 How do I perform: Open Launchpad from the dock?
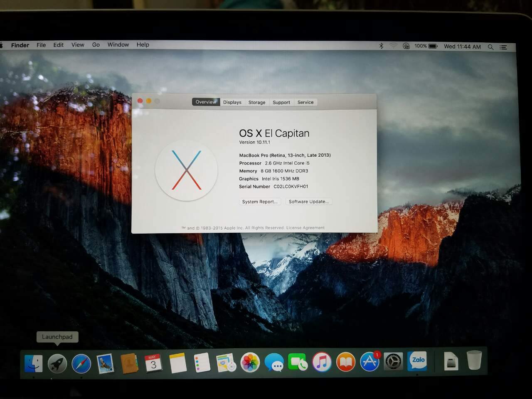[x=57, y=363]
